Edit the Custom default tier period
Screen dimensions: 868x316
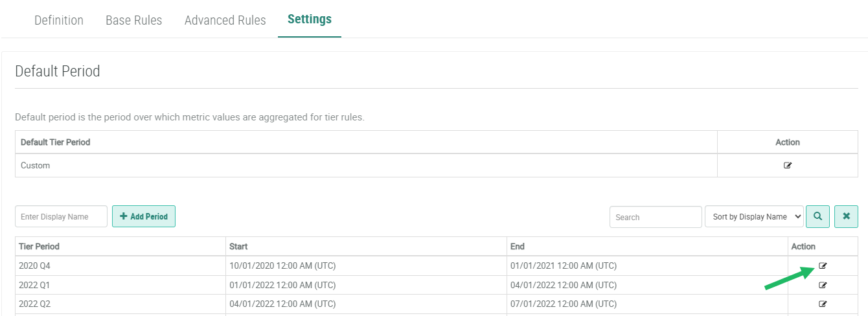(x=788, y=165)
